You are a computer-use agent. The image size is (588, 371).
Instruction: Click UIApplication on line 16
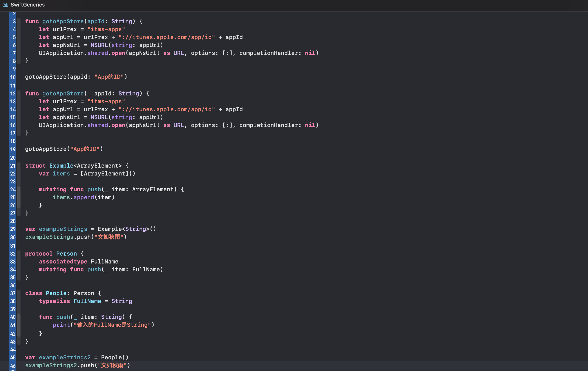tap(61, 125)
